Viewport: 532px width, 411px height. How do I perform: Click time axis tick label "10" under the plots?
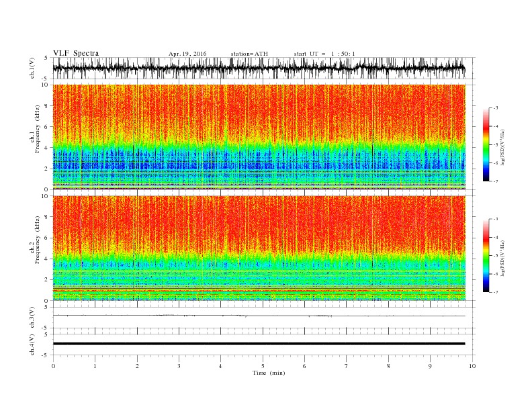coord(472,366)
